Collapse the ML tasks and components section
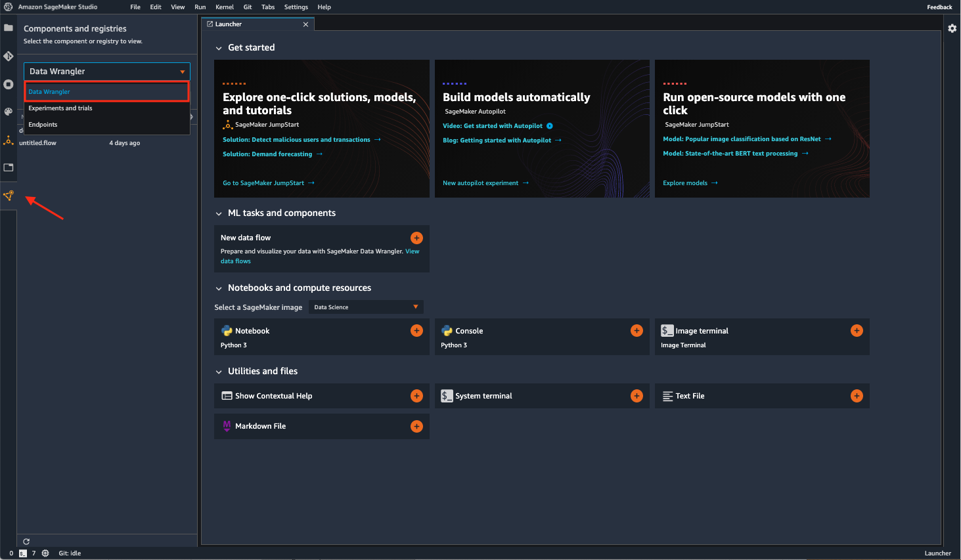The width and height of the screenshot is (961, 560). point(219,213)
